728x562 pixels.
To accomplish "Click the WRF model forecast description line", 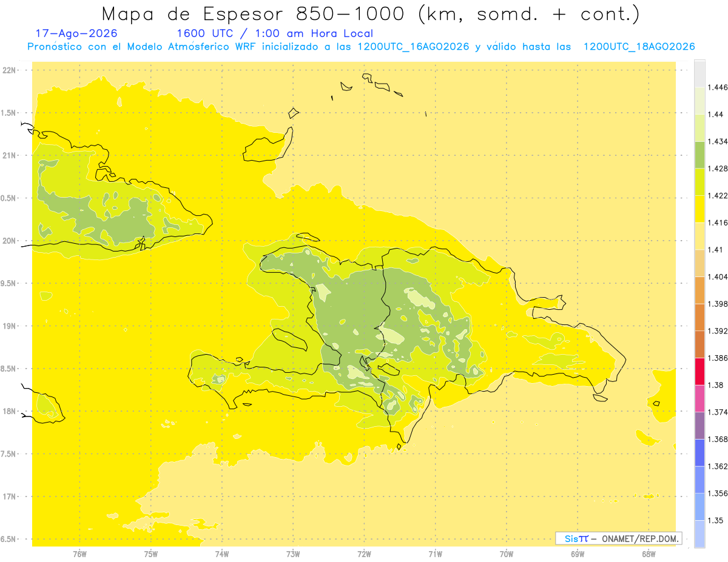I will coord(361,47).
